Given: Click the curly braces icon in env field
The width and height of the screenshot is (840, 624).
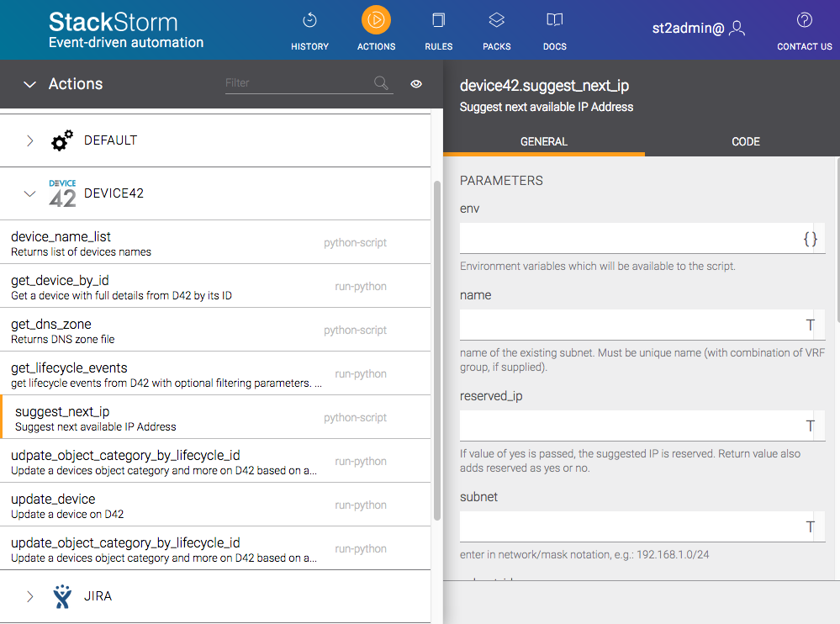Looking at the screenshot, I should point(810,239).
